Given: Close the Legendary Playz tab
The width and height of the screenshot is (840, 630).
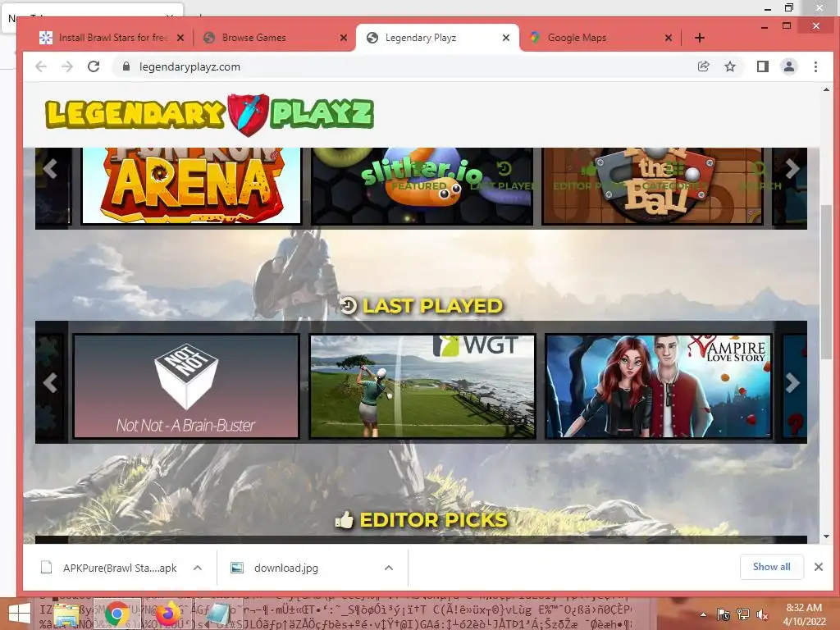Looking at the screenshot, I should [505, 38].
